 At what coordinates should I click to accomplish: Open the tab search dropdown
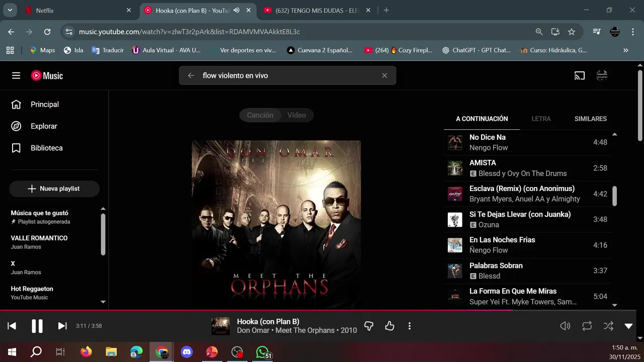pyautogui.click(x=10, y=10)
